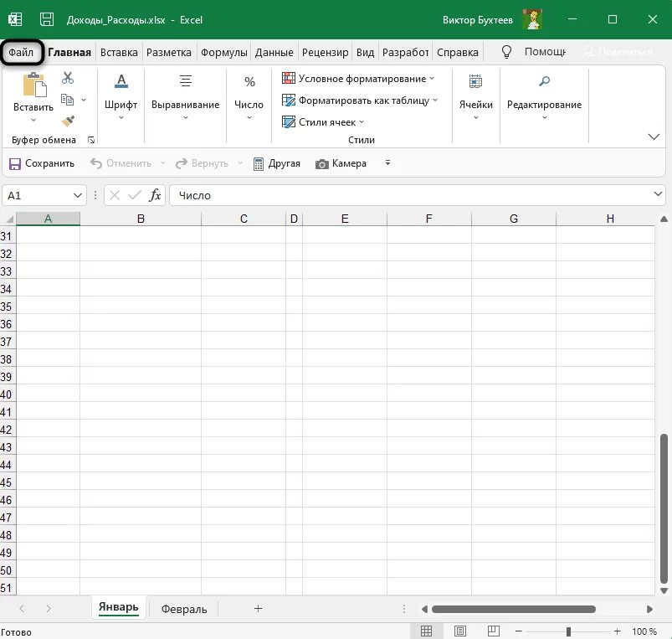Click the Copy icon
This screenshot has width=672, height=639.
tap(67, 100)
